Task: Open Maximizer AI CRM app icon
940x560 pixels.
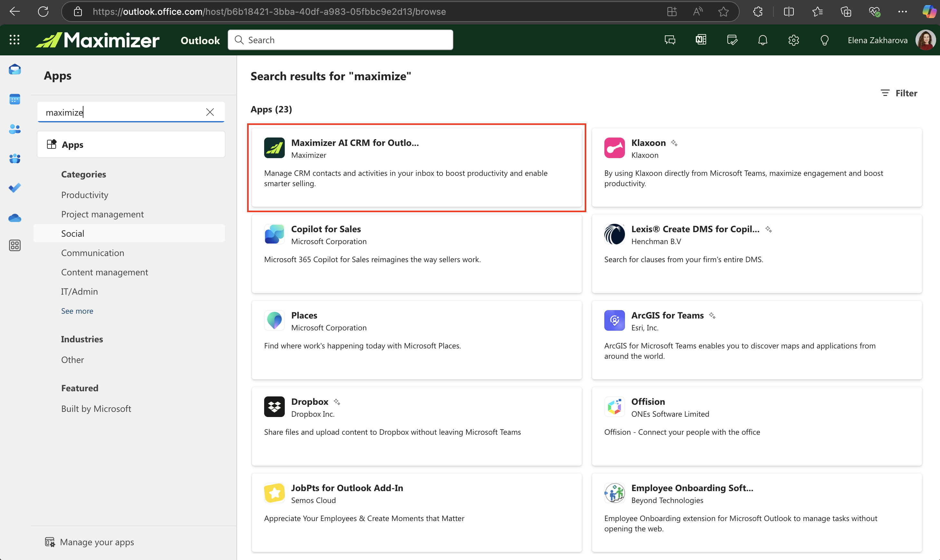Action: pyautogui.click(x=274, y=148)
